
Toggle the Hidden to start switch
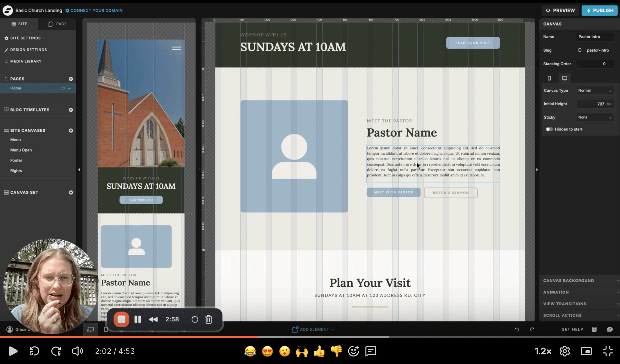(x=549, y=129)
